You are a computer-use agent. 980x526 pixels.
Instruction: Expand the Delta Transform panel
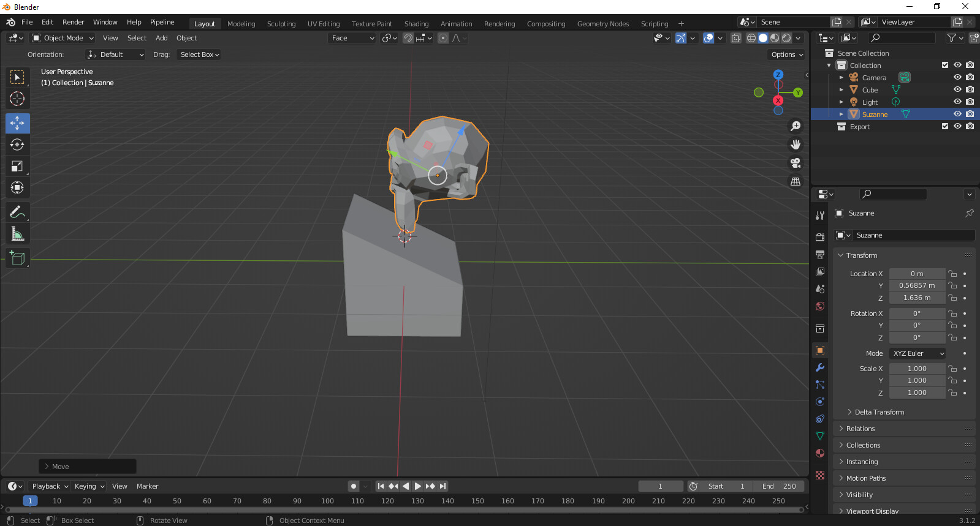pos(879,412)
